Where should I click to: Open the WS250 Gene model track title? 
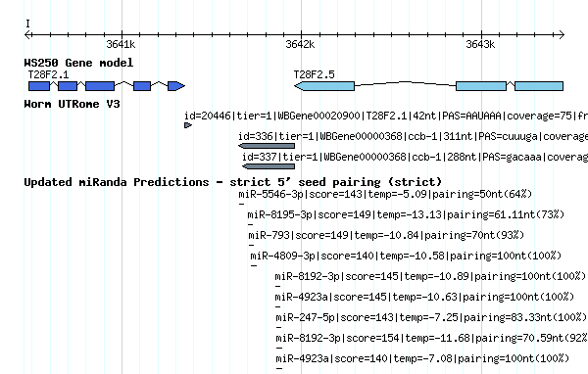pos(78,63)
